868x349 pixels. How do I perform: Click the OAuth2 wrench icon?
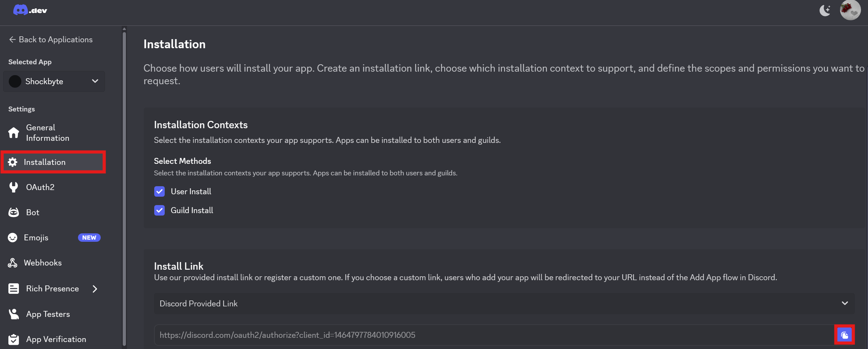[x=14, y=187]
